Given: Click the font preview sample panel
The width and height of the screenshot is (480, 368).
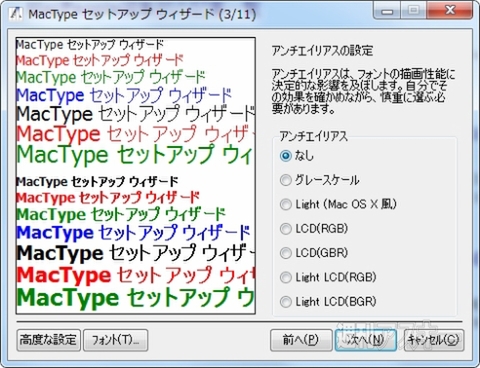Looking at the screenshot, I should click(136, 176).
